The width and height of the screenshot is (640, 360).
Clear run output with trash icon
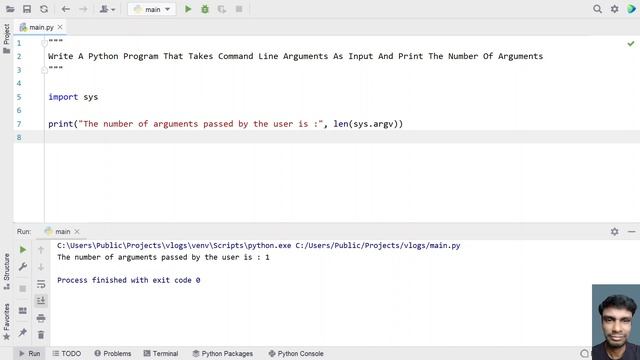(41, 335)
